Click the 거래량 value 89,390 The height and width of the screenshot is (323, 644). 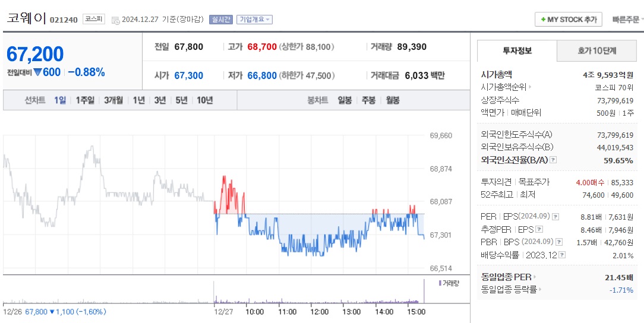pos(412,47)
